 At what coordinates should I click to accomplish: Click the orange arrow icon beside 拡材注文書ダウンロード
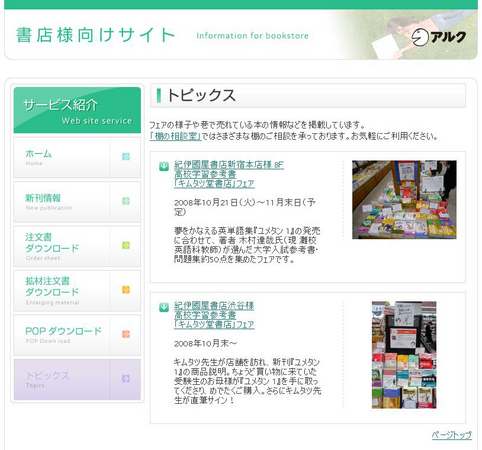(126, 290)
